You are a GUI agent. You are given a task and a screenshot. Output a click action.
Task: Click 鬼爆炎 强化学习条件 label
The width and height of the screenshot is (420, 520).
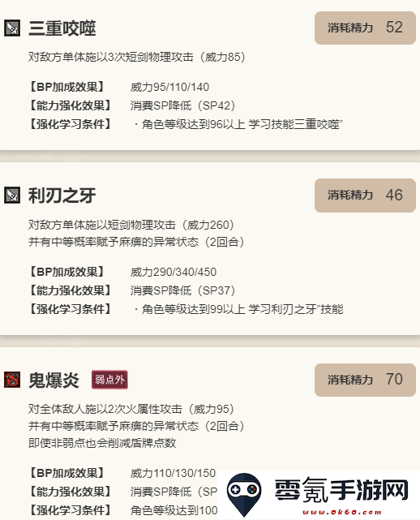tap(71, 510)
